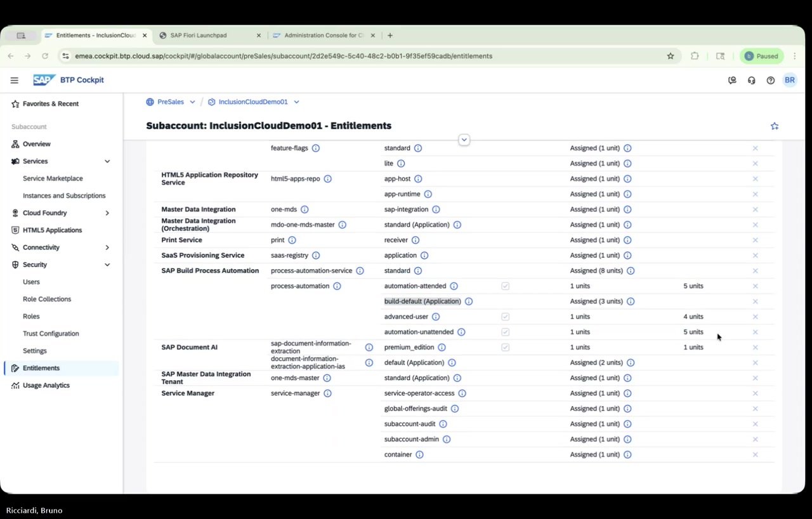The image size is (812, 519).
Task: Show info for build-default (Application)
Action: [468, 301]
